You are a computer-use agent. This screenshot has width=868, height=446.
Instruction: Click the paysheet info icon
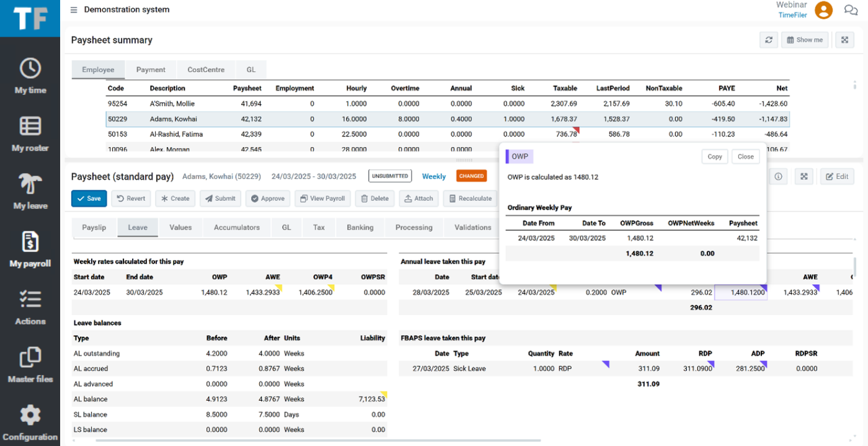[x=778, y=177]
